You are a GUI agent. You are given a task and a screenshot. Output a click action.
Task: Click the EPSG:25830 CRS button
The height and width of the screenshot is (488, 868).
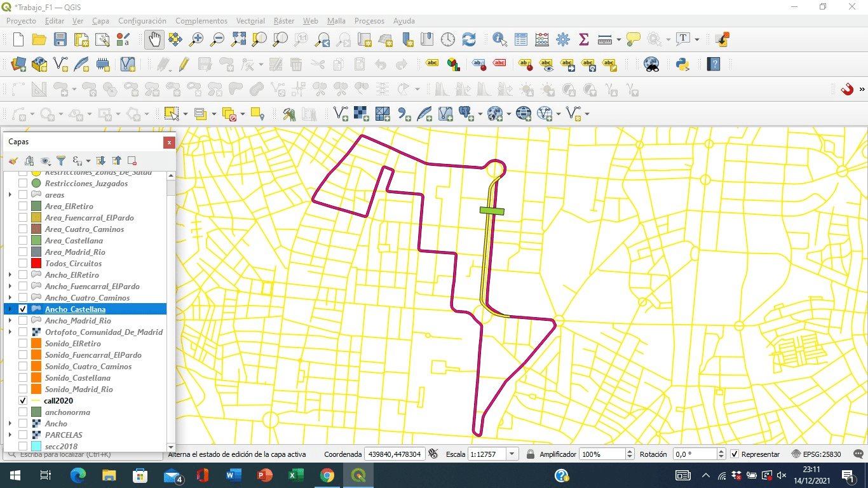pos(817,454)
